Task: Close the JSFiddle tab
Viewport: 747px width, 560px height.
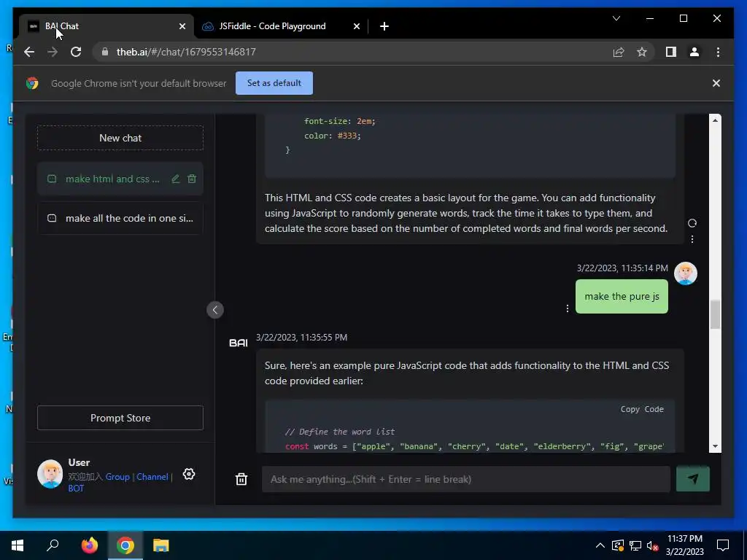Action: (356, 26)
